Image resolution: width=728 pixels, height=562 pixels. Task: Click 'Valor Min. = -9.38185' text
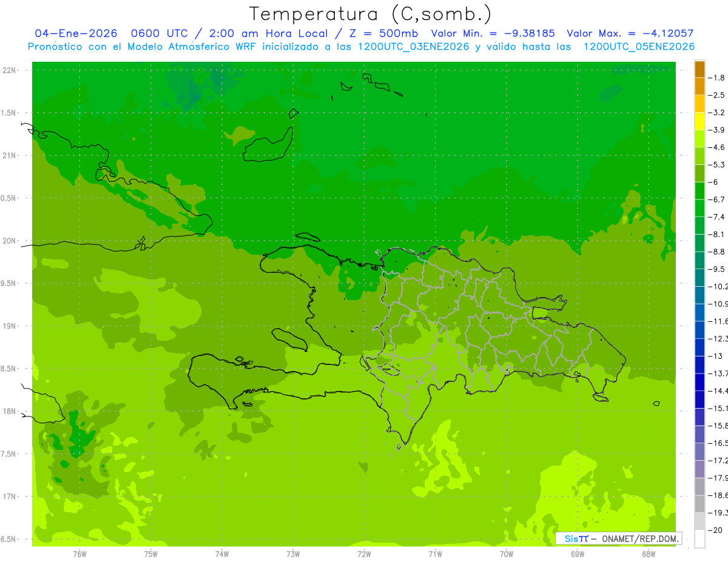(493, 34)
